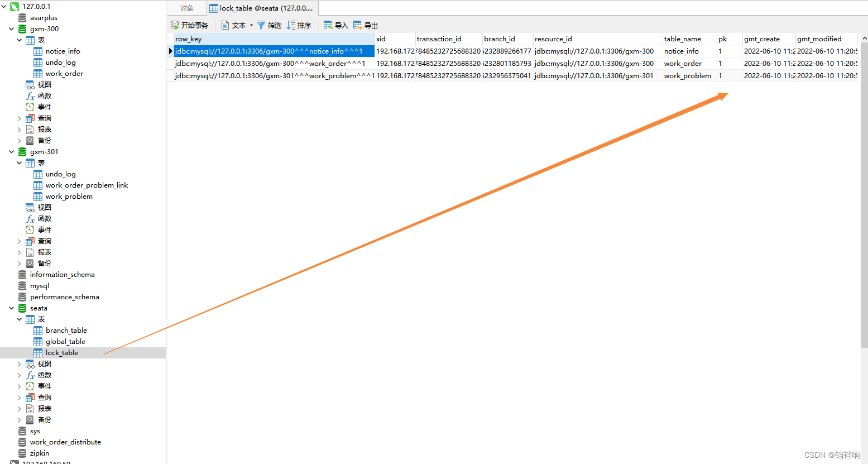
Task: Select the work_order table icon in gxm-300
Action: 38,74
